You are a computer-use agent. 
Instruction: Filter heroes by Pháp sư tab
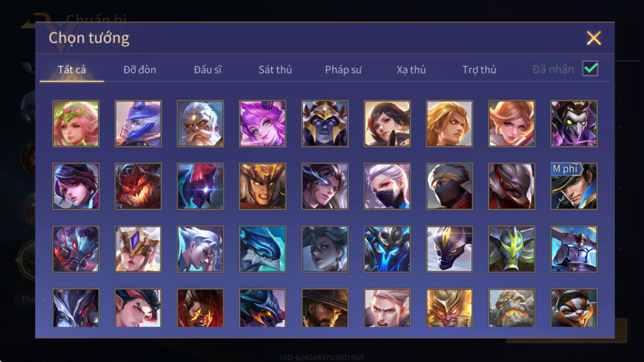343,70
